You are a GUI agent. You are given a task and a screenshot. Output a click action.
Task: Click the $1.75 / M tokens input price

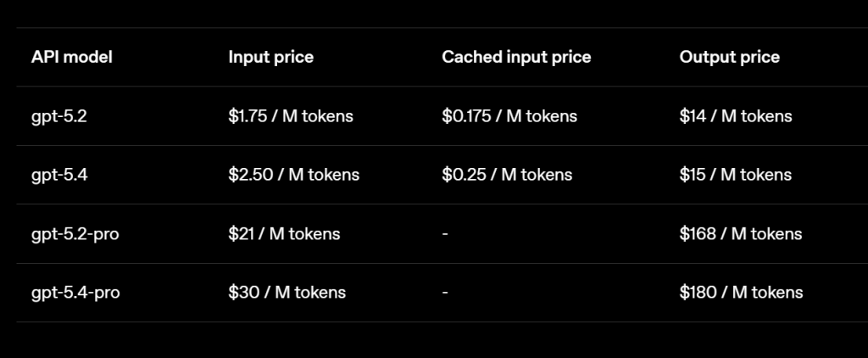point(291,116)
